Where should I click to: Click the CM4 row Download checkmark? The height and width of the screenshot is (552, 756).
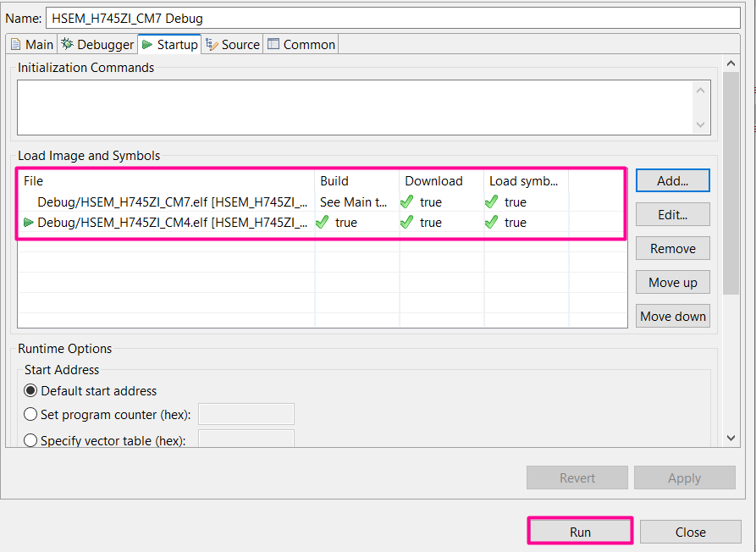407,222
